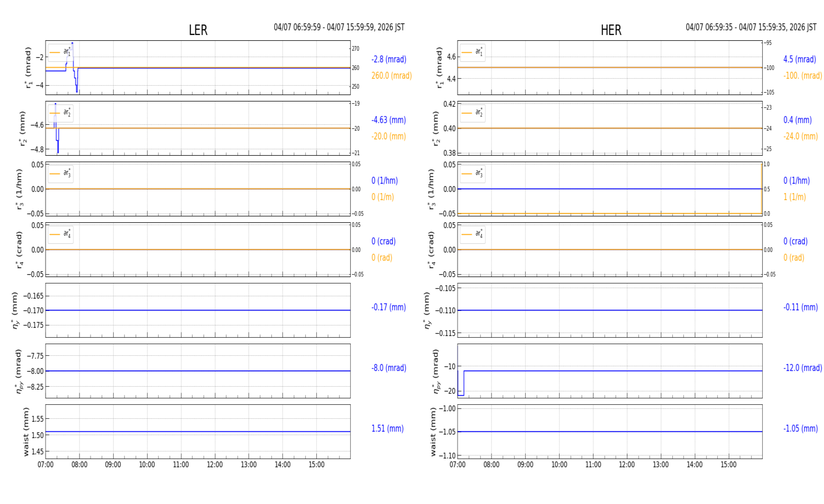Click the HER value 0.4 (mm)

click(797, 120)
